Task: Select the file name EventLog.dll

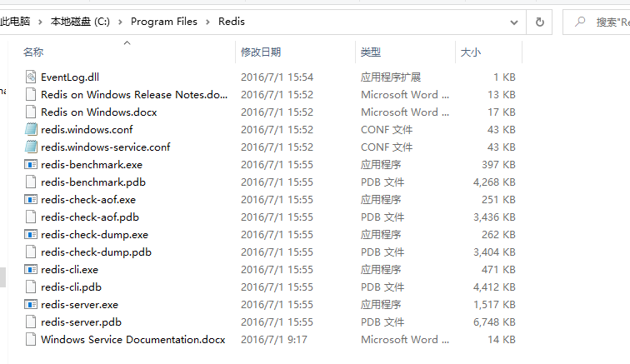Action: tap(70, 77)
